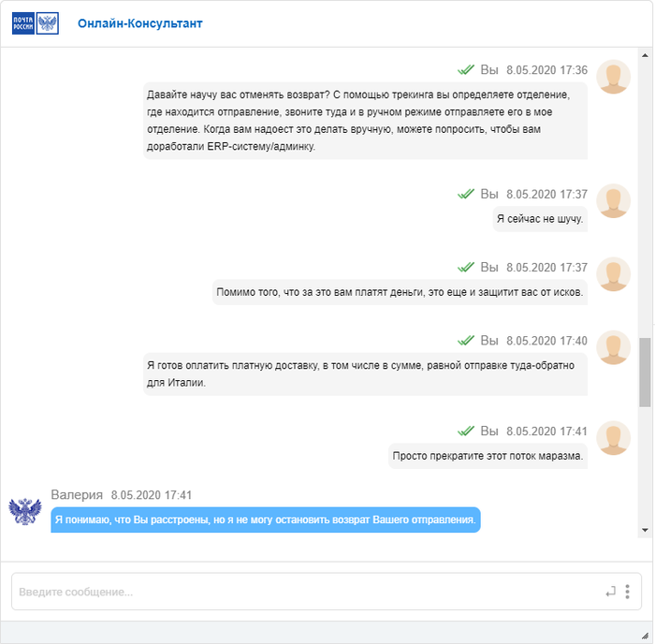This screenshot has height=644, width=655.
Task: Click the user avatar next to 17:36 message
Action: (x=613, y=77)
